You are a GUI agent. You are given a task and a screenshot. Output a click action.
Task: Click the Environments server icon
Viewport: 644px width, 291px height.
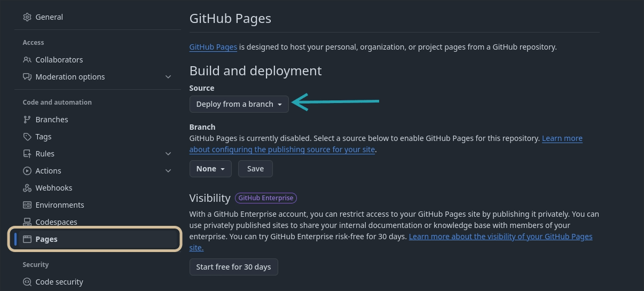[27, 205]
